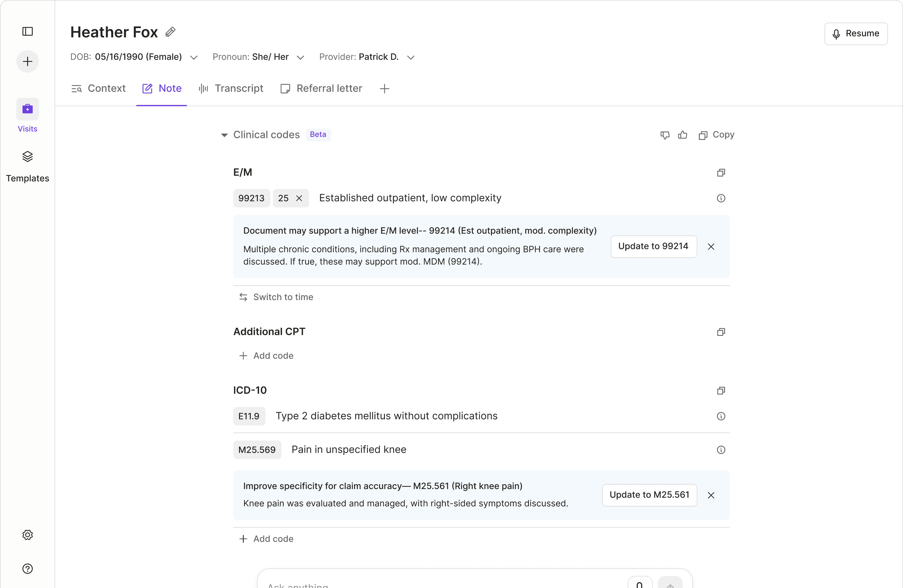Expand the Provider Patrick D. dropdown
The height and width of the screenshot is (588, 903).
coord(410,57)
